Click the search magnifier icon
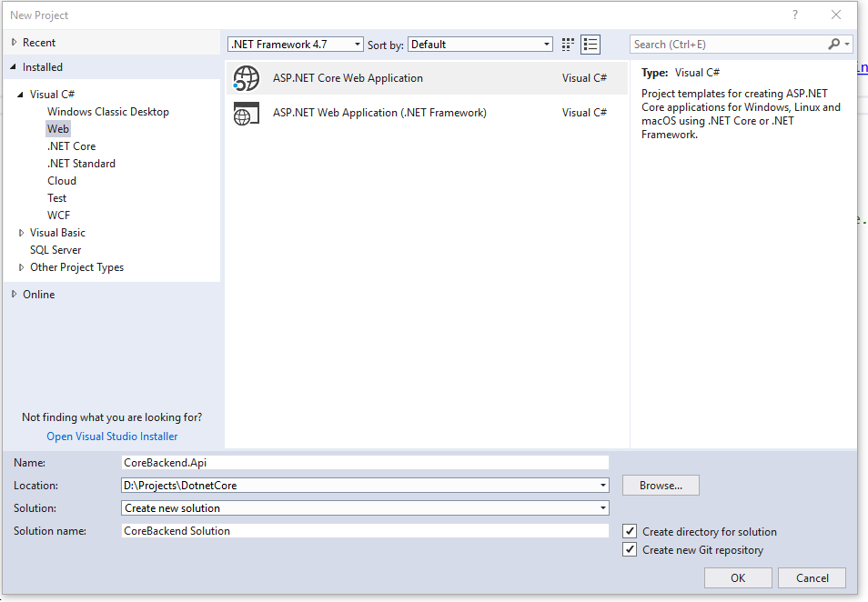This screenshot has width=868, height=602. pos(833,45)
